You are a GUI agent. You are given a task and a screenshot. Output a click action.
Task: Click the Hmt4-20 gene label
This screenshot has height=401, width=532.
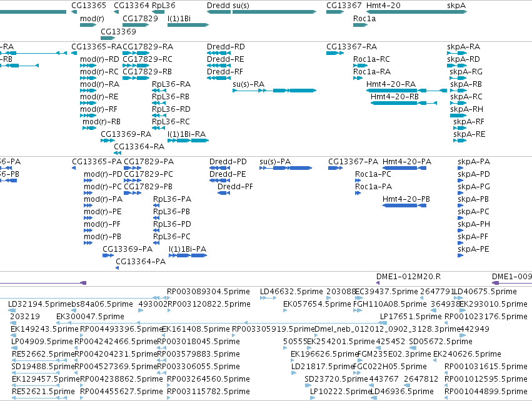click(383, 6)
